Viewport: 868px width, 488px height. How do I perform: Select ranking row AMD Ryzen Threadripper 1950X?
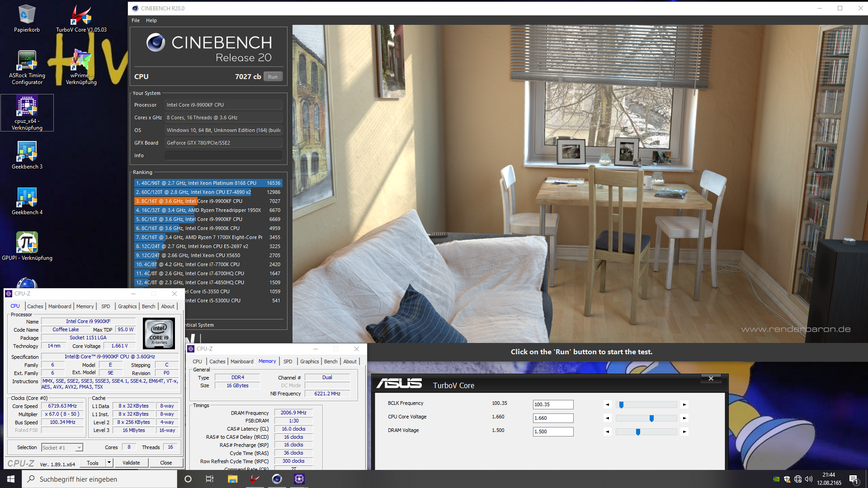[x=208, y=210]
